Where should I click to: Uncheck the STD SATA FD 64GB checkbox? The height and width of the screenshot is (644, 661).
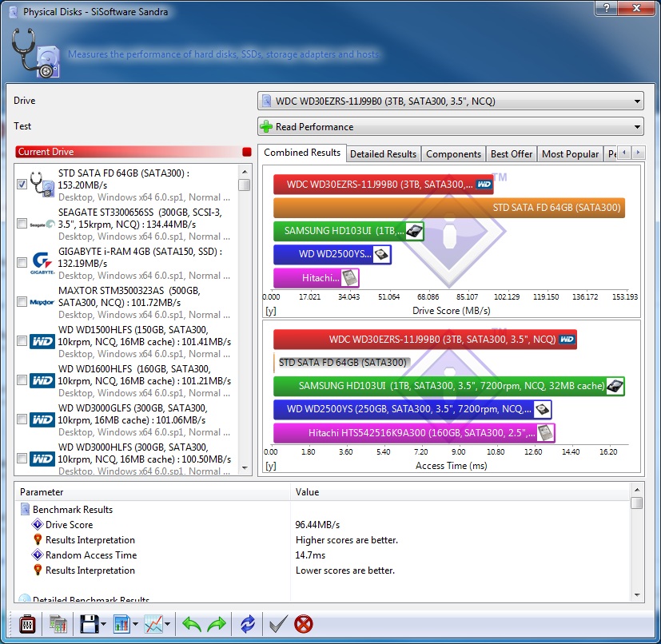pos(22,185)
